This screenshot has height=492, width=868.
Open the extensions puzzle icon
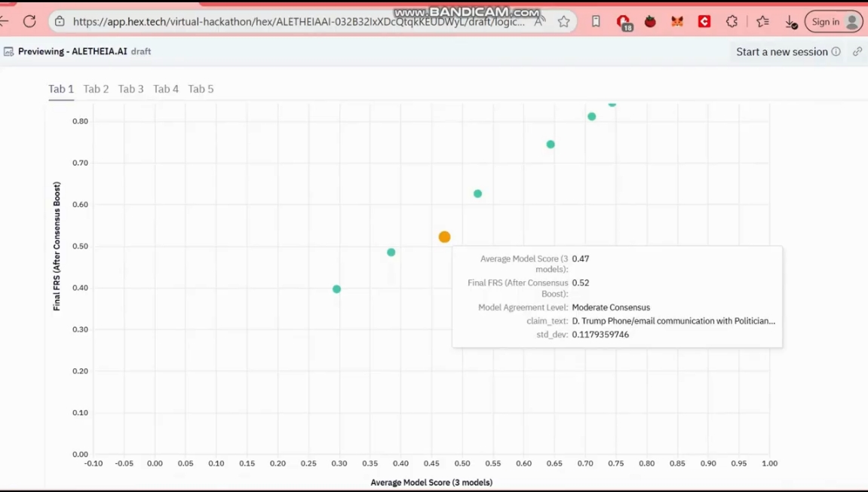tap(732, 22)
